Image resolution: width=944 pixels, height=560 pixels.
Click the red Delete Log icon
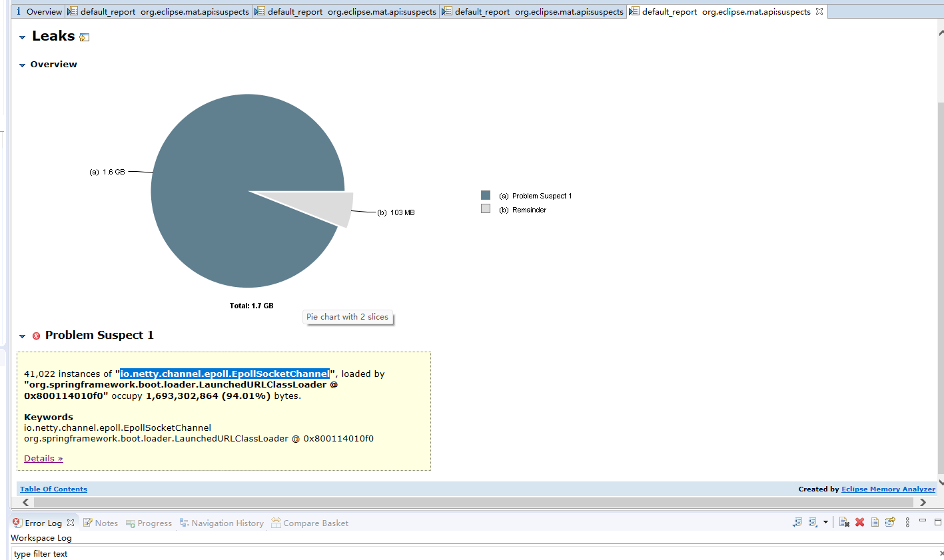pos(859,522)
